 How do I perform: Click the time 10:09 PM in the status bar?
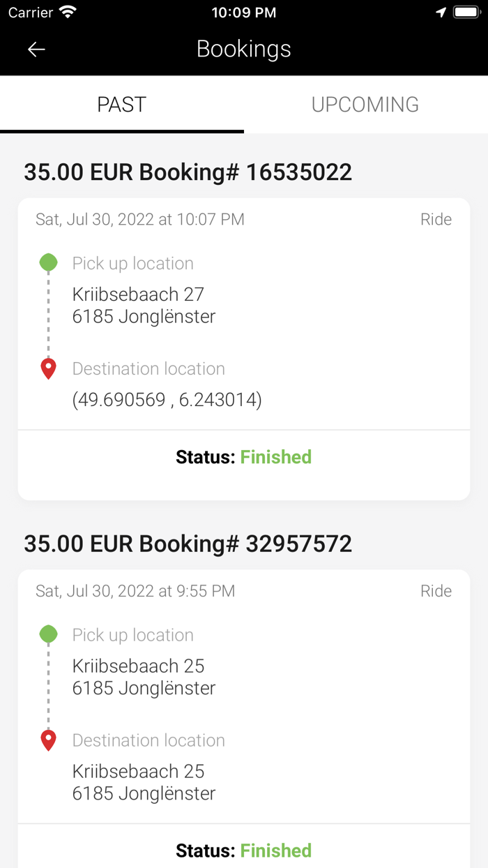tap(243, 11)
